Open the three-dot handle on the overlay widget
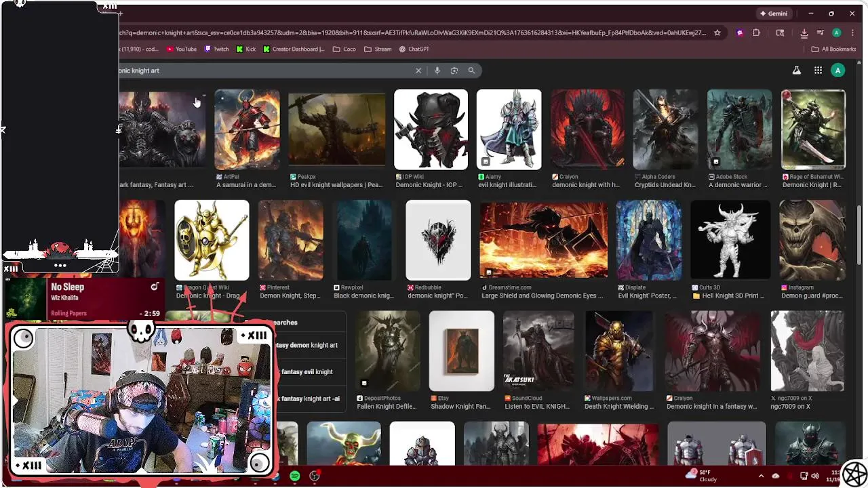Screen dimensions: 868x488 point(60,266)
